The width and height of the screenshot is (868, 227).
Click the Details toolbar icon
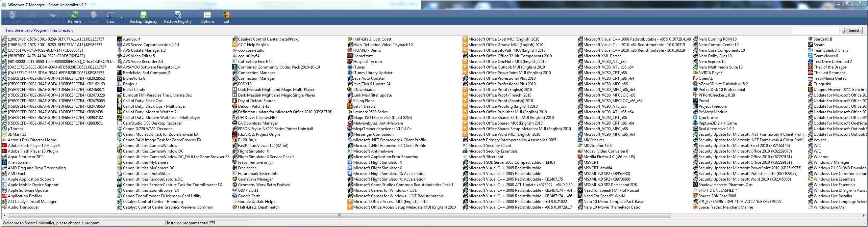(x=93, y=15)
